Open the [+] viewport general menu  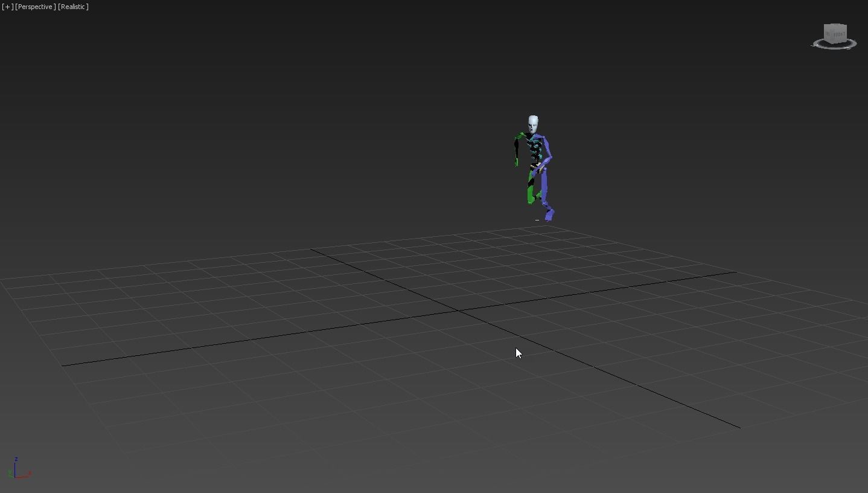pos(7,7)
